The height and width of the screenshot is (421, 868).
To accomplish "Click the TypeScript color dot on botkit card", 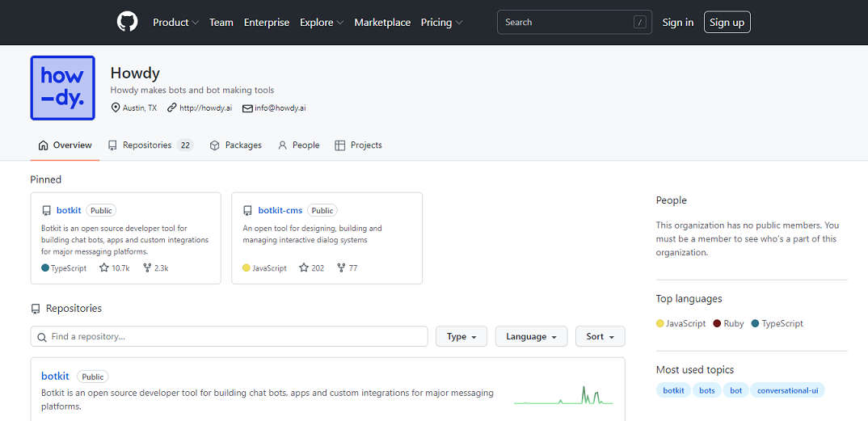I will (45, 267).
